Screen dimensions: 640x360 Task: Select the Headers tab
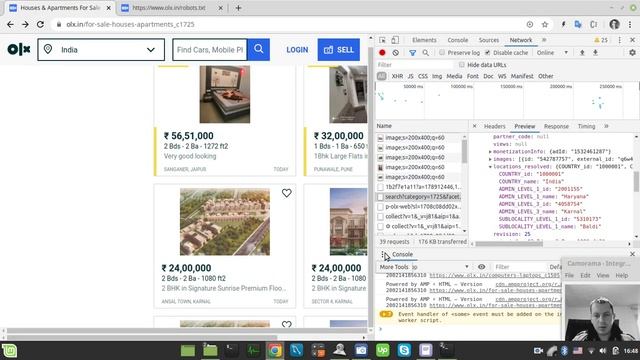494,126
